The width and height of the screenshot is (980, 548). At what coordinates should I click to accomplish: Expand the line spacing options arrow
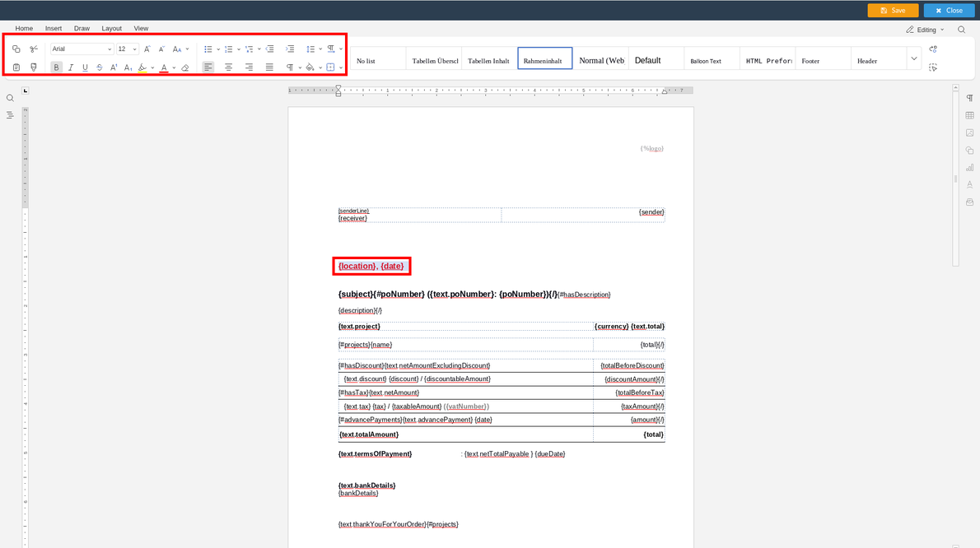pos(320,49)
